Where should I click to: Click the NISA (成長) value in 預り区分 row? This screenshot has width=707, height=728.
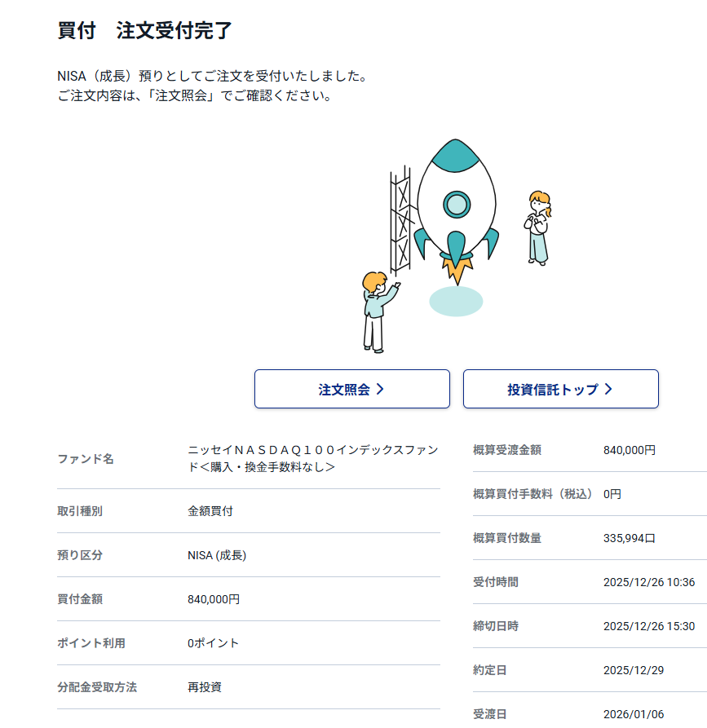click(x=217, y=555)
